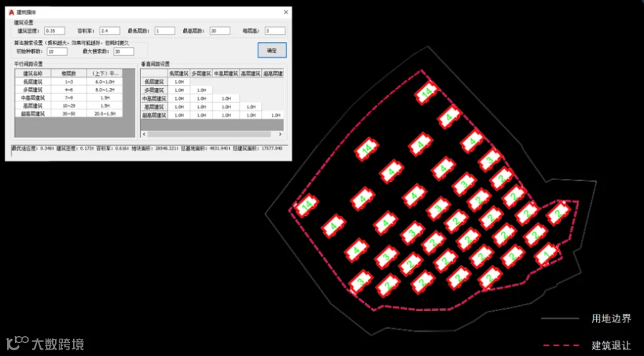Screen dimensions: 644x356
Task: Click the building block labeled 1
Action: click(546, 254)
